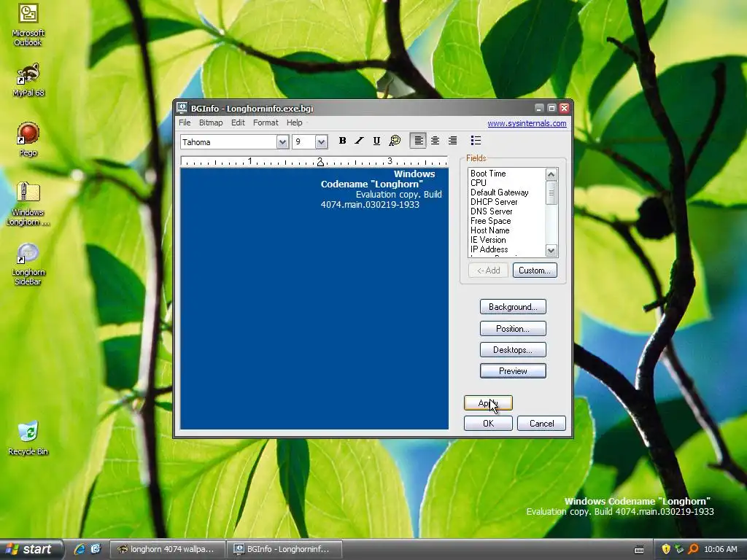Open Position... settings
The height and width of the screenshot is (560, 747).
coord(513,329)
